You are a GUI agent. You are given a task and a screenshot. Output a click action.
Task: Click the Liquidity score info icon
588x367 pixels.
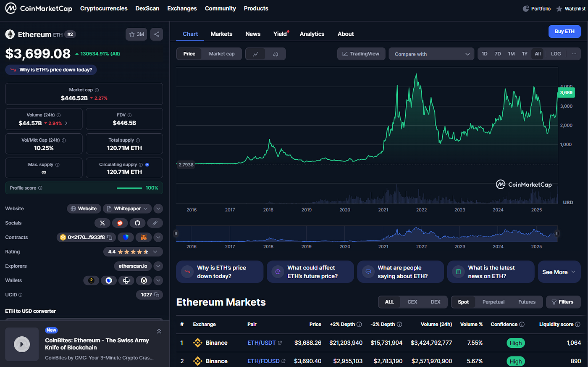[577, 324]
